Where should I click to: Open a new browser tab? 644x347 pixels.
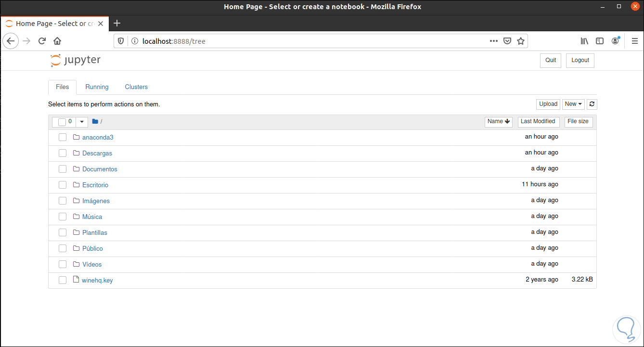point(117,23)
